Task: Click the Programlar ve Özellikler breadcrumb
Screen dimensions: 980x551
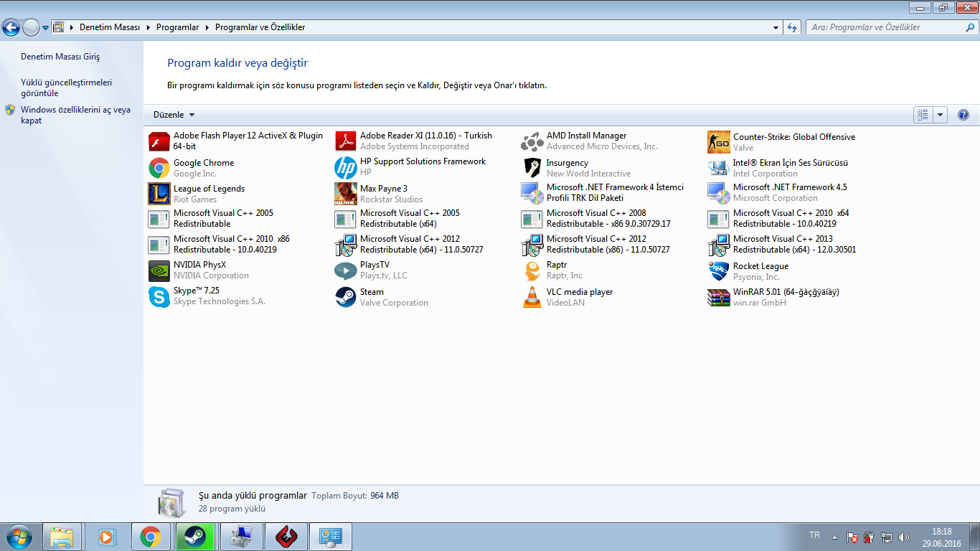Action: (x=260, y=27)
